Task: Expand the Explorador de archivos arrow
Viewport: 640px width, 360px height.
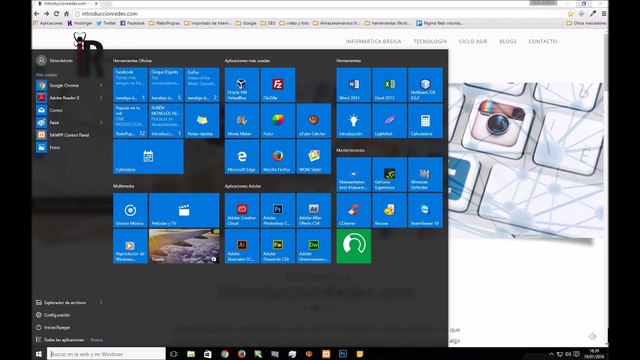Action: (x=101, y=302)
